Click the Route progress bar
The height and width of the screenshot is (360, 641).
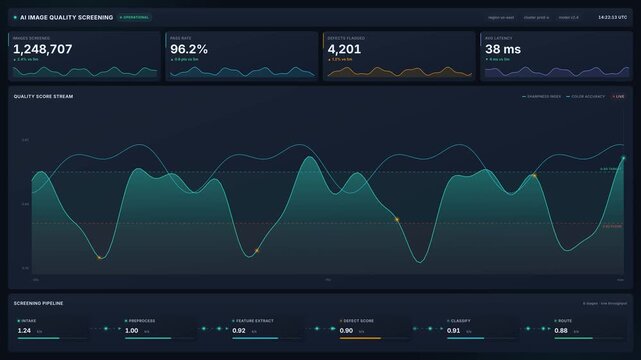pos(589,338)
